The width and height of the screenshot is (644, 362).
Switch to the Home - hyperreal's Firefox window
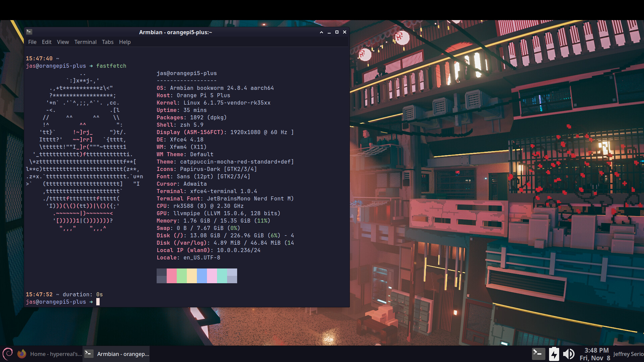pos(55,354)
